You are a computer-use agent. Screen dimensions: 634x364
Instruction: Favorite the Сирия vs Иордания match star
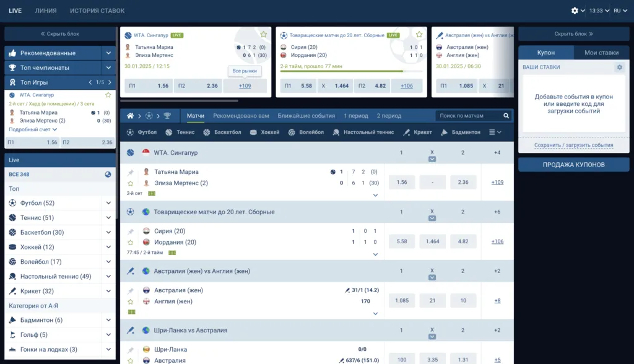click(x=131, y=243)
